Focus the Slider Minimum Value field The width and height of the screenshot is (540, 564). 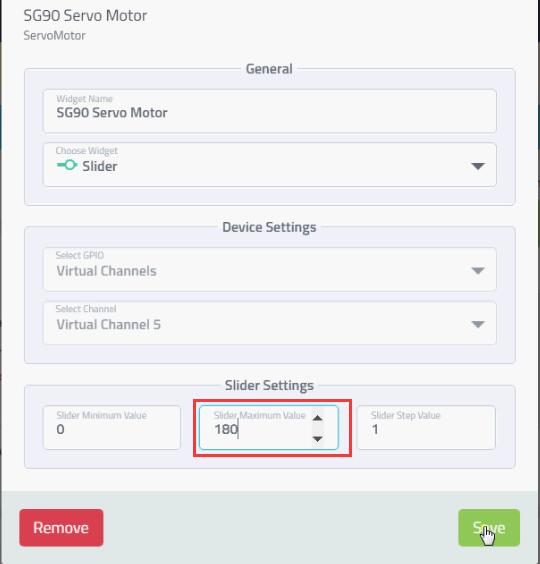[112, 428]
